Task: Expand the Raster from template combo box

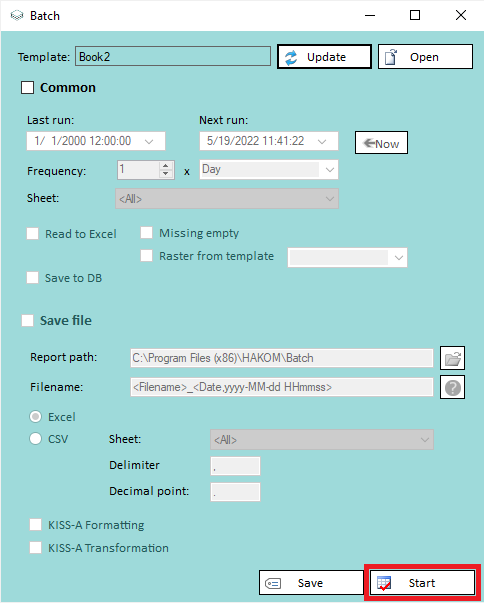Action: (399, 258)
